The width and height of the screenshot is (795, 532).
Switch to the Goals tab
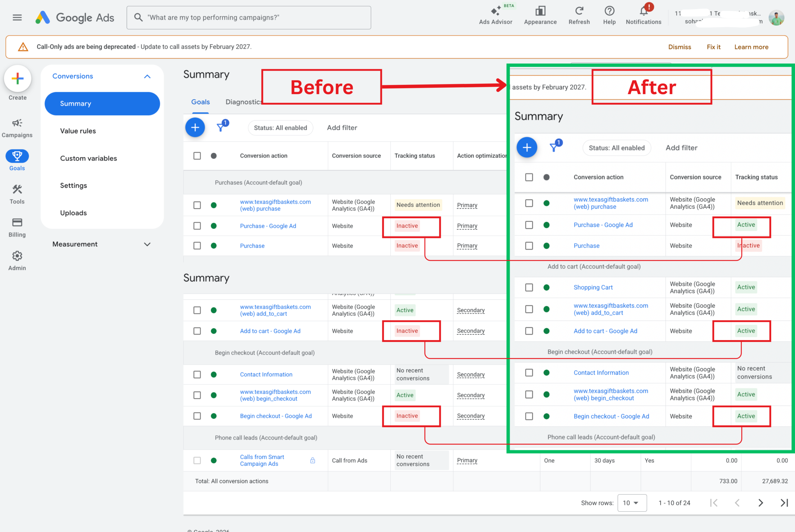200,102
